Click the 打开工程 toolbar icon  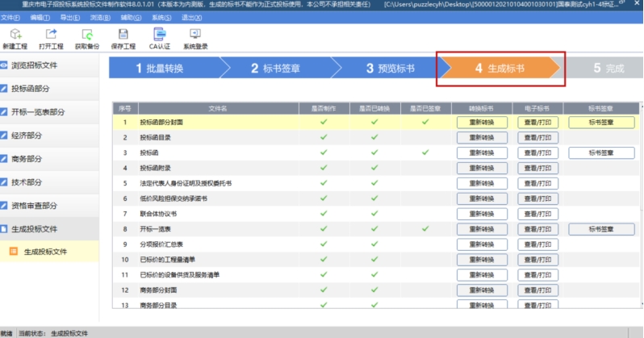point(51,37)
